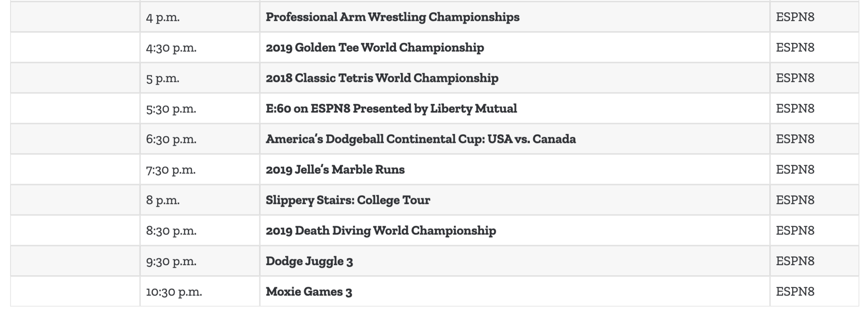Select ESPN8 network in Moxie Games row
Viewport: 868px width, 316px height.
(795, 292)
